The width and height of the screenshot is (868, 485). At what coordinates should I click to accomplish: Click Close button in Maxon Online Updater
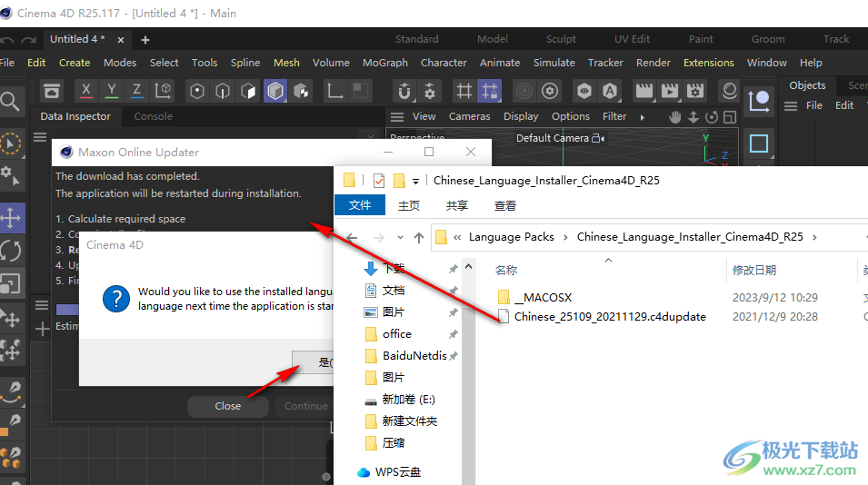tap(227, 406)
